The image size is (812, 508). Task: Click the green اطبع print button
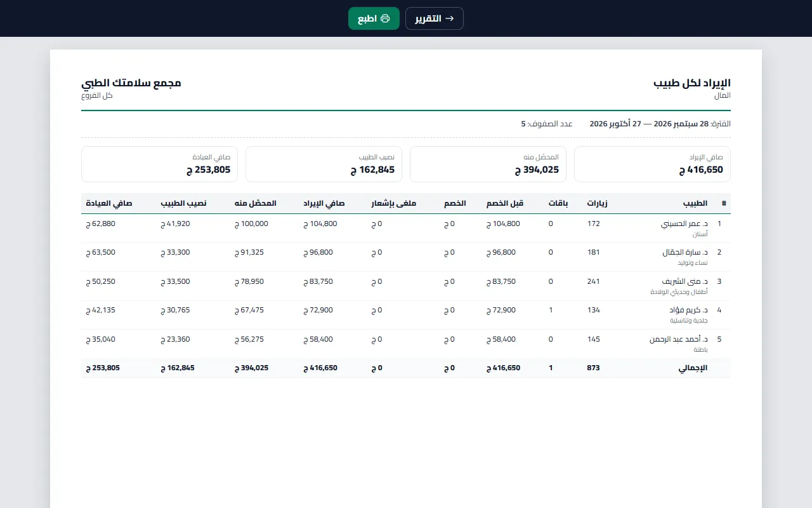(374, 18)
